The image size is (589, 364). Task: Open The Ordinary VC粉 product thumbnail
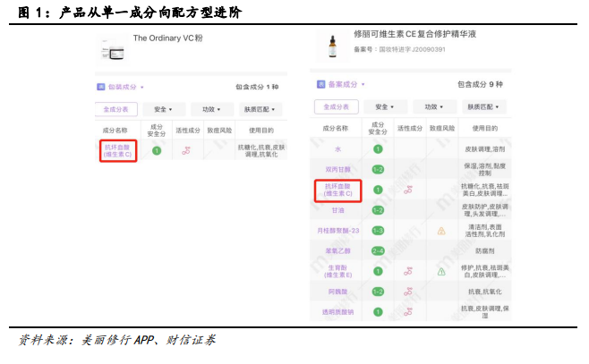112,50
